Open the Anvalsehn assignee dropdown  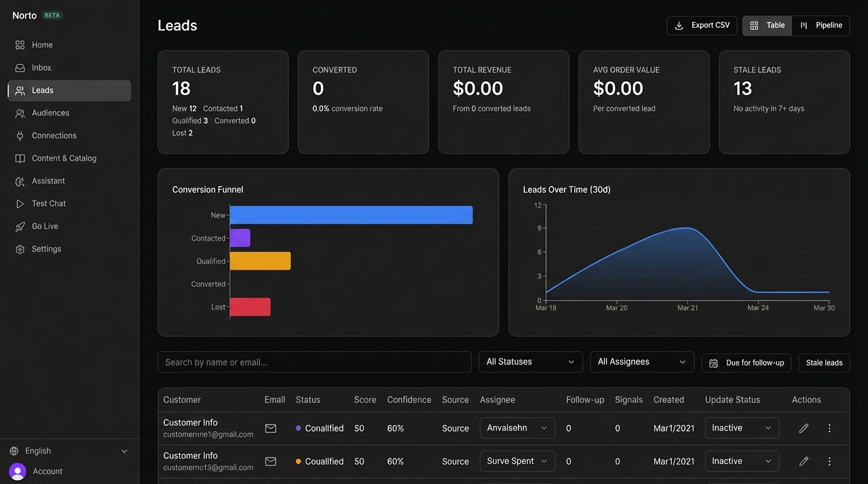coord(517,428)
